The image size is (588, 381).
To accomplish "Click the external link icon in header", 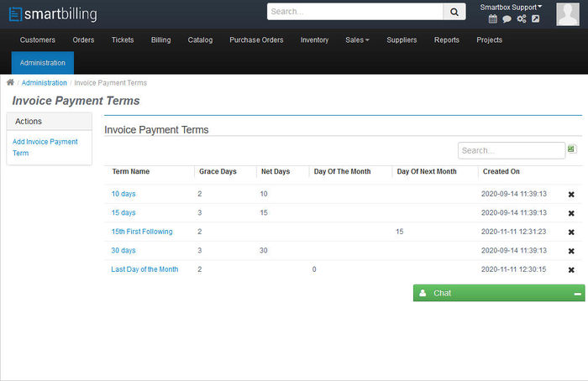I will [536, 18].
